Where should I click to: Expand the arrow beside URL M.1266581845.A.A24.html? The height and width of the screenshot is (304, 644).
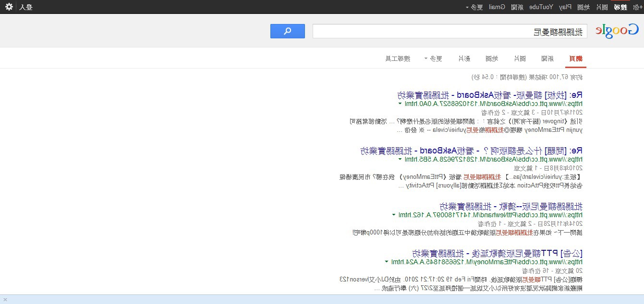387,262
